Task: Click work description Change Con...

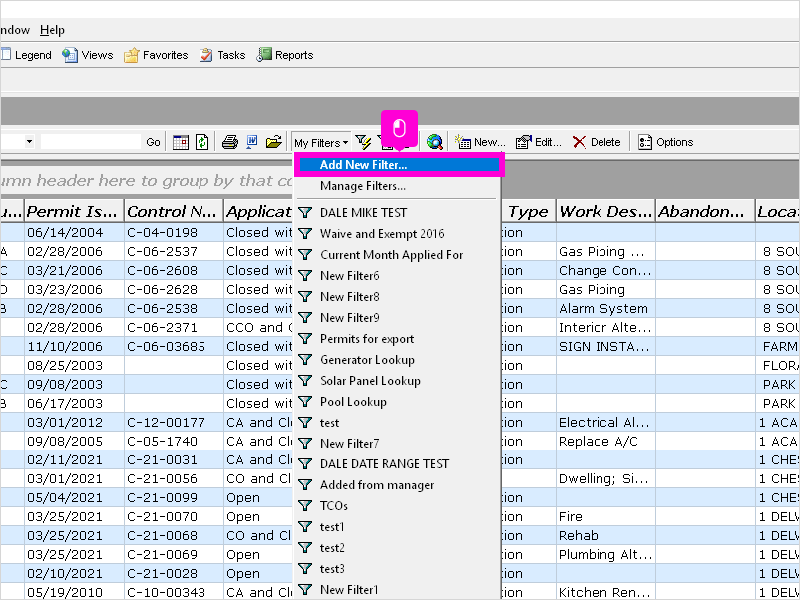Action: (605, 270)
